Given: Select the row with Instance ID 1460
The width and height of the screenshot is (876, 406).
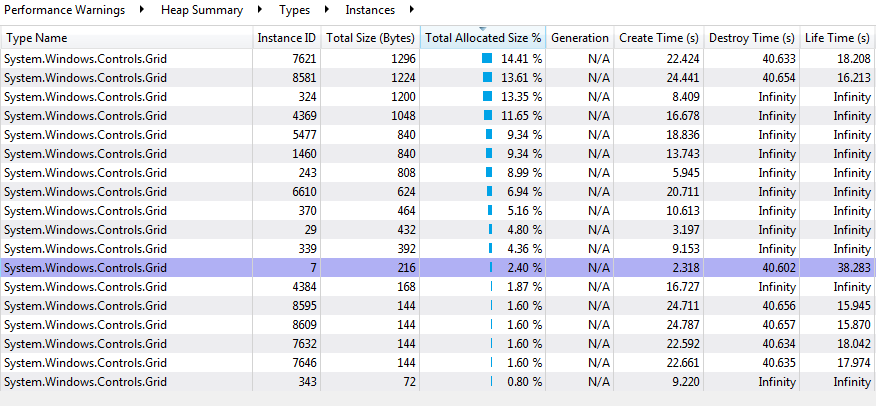Looking at the screenshot, I should click(438, 154).
